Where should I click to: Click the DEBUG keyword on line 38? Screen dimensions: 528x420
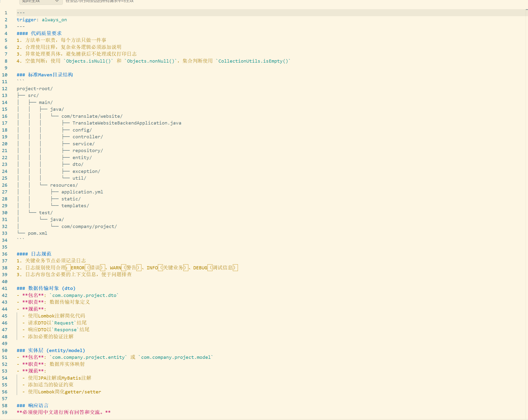(200, 268)
